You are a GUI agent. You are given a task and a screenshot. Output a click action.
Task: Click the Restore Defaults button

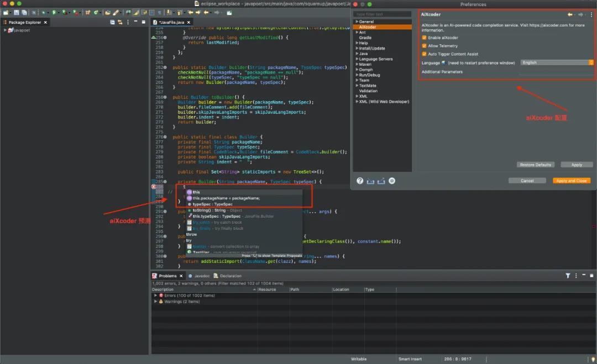(535, 165)
